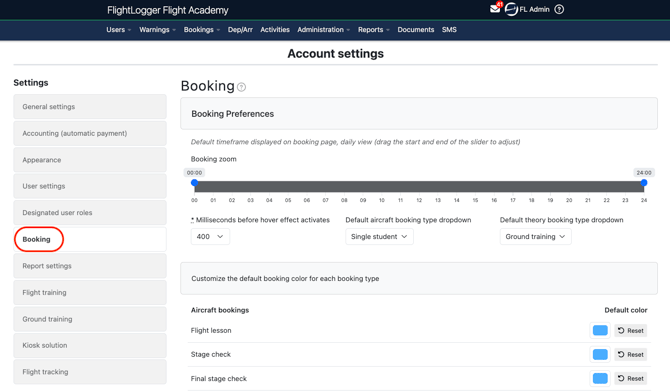670x391 pixels.
Task: Click the customize default booking color panel
Action: 419,278
